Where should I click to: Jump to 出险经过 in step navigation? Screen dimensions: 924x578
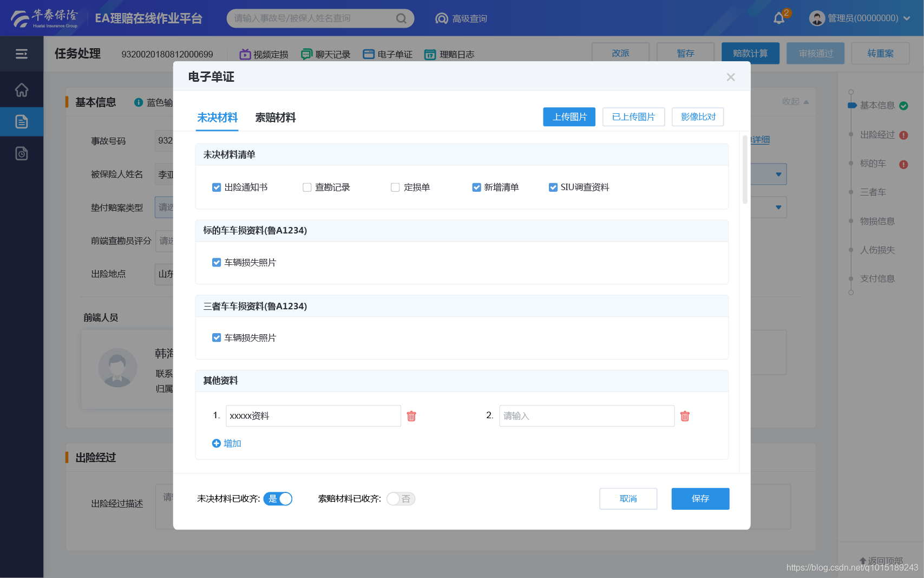click(x=877, y=135)
